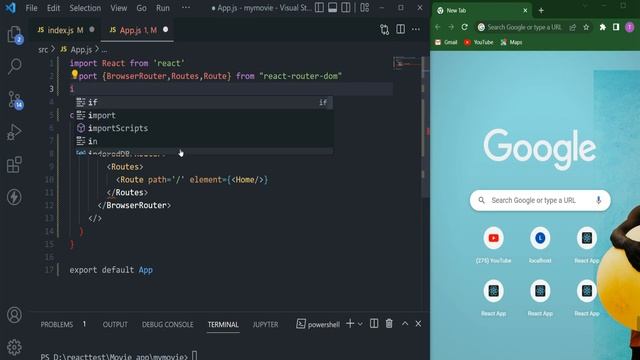This screenshot has height=360, width=640.
Task: Click the Google search box on the page
Action: (540, 200)
